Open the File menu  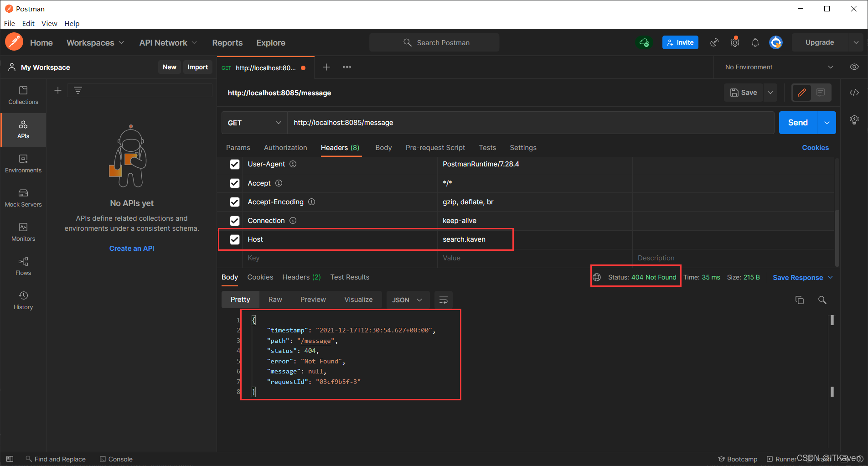10,23
